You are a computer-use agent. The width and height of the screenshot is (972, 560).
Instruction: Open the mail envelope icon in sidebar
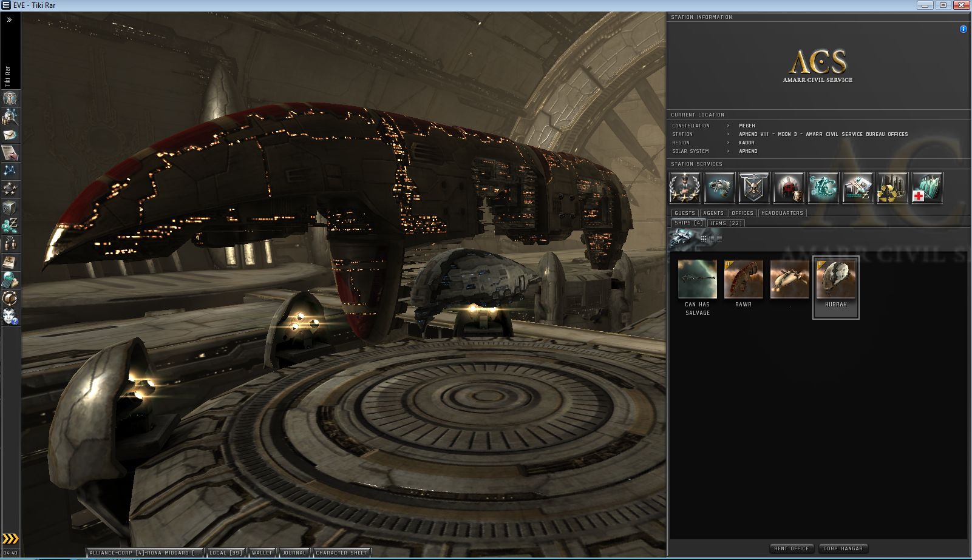[x=10, y=134]
